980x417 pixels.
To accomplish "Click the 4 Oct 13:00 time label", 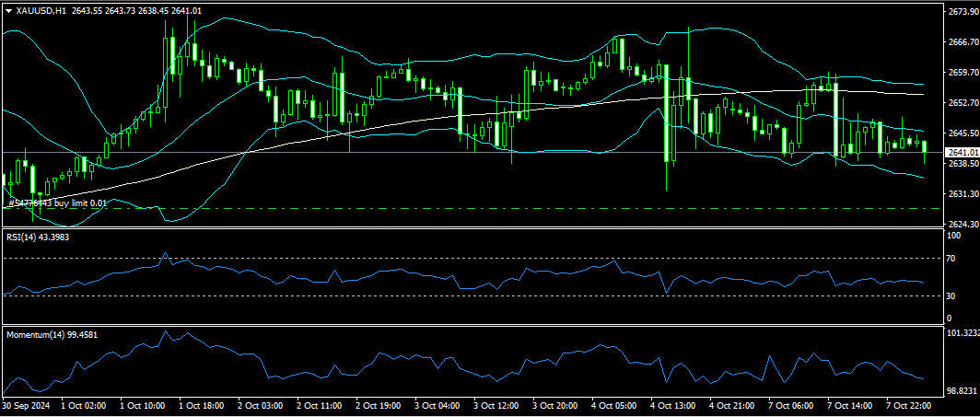I will [671, 405].
